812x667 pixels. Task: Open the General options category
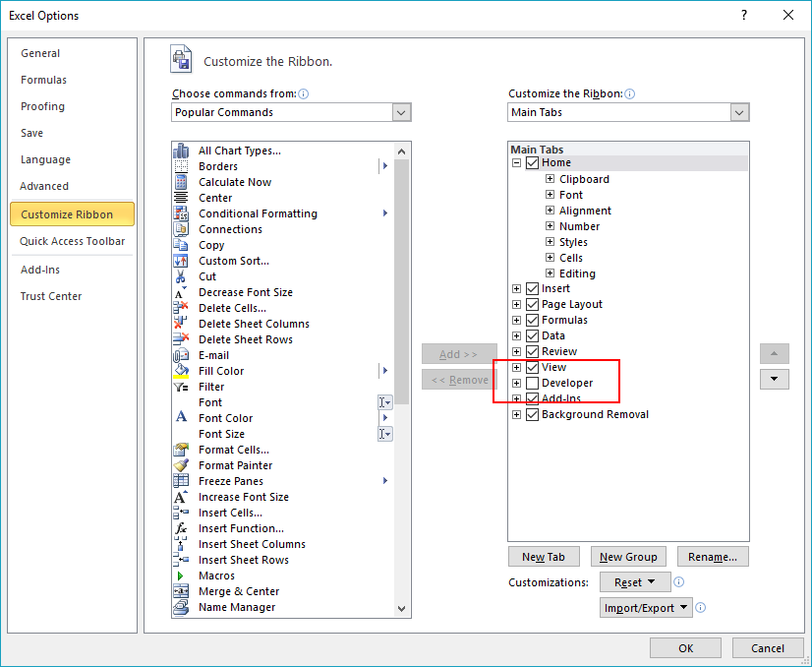40,53
